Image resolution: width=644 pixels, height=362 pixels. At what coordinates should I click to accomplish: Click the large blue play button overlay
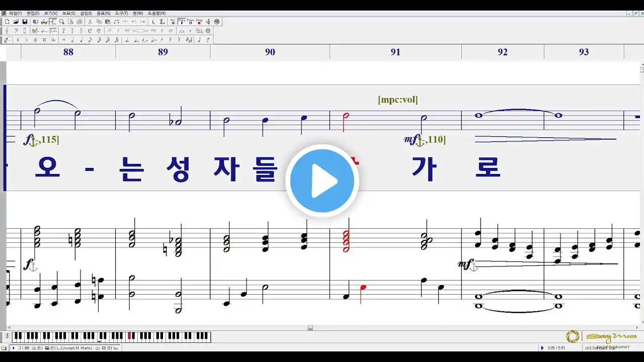(322, 181)
